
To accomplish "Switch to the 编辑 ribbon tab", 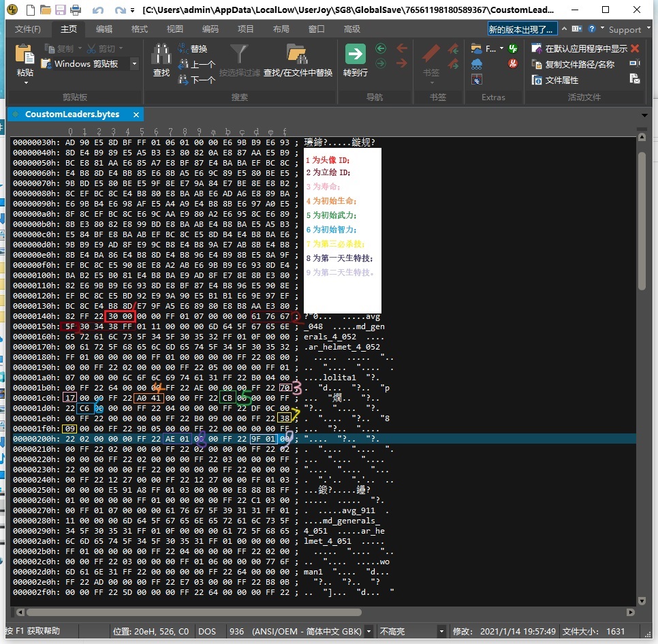I will (104, 29).
